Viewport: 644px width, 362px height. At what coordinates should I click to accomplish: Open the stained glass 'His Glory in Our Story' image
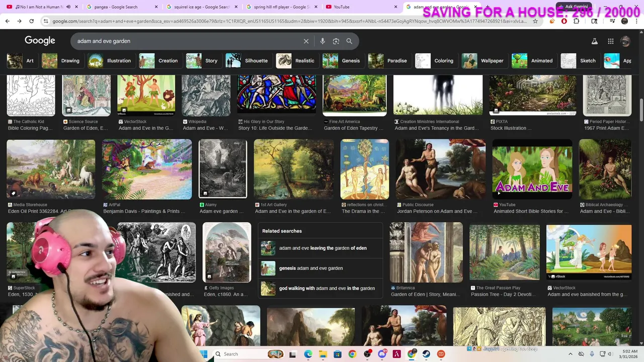click(x=277, y=95)
